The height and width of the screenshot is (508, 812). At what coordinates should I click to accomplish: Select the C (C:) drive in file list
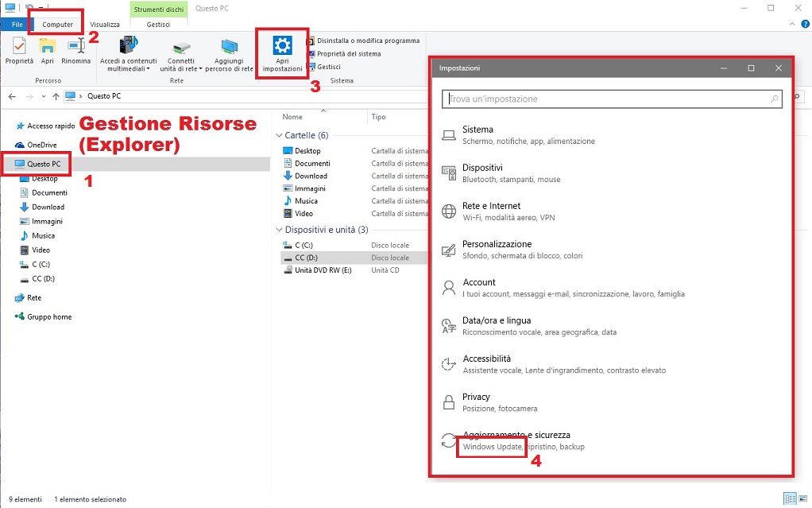point(298,245)
